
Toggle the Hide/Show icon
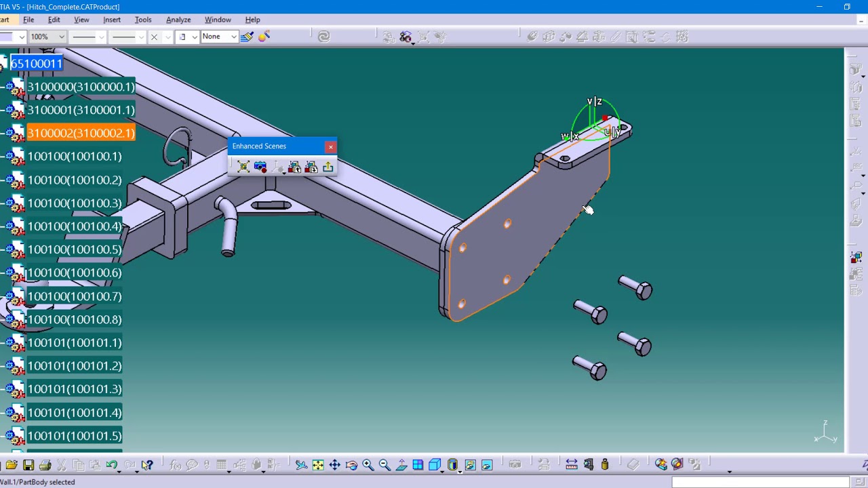click(x=470, y=465)
